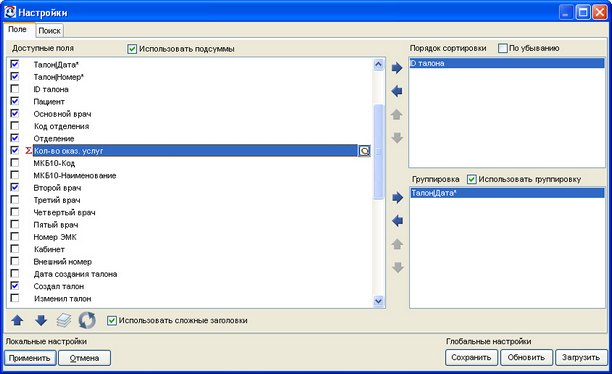
Task: Move grouping field down gray arrow
Action: [x=397, y=268]
